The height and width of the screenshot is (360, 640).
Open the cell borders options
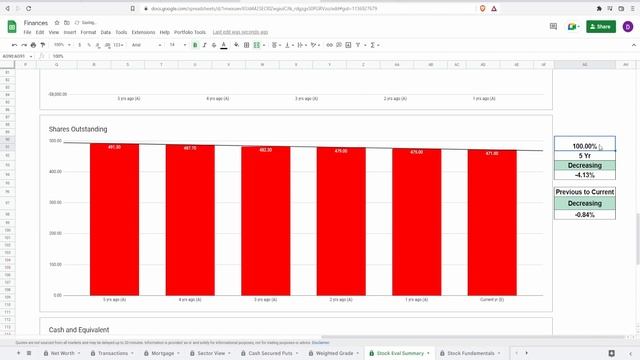point(247,45)
